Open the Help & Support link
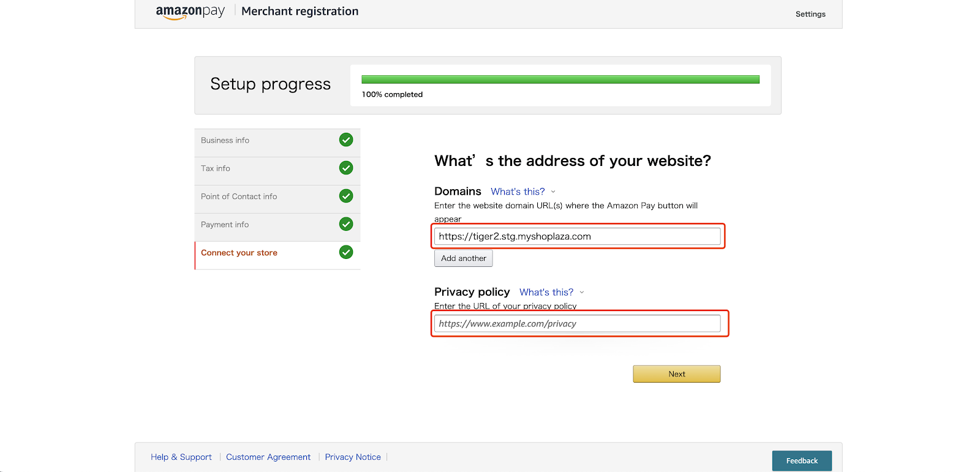 pyautogui.click(x=181, y=457)
